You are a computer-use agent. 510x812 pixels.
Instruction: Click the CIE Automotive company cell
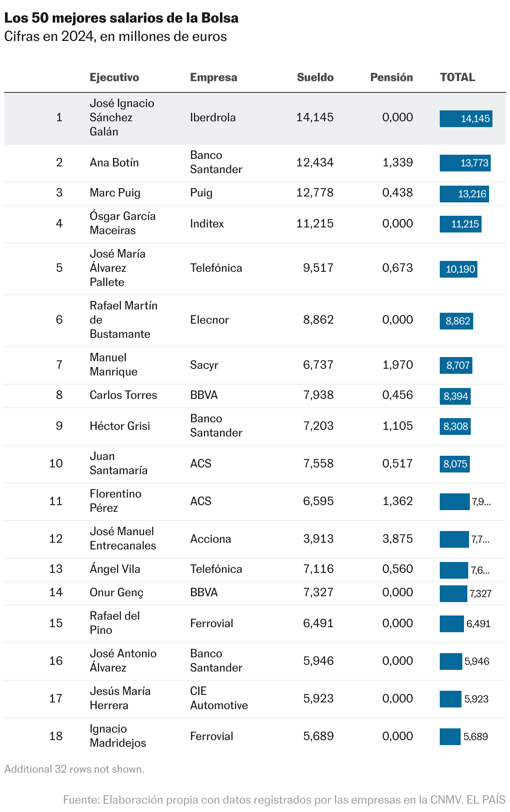click(x=219, y=699)
